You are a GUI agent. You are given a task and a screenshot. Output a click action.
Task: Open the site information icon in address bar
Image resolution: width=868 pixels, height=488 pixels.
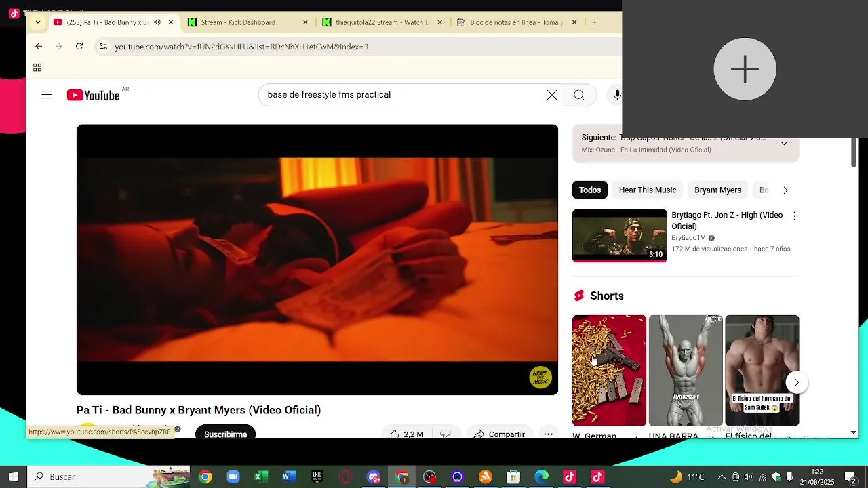[x=103, y=47]
